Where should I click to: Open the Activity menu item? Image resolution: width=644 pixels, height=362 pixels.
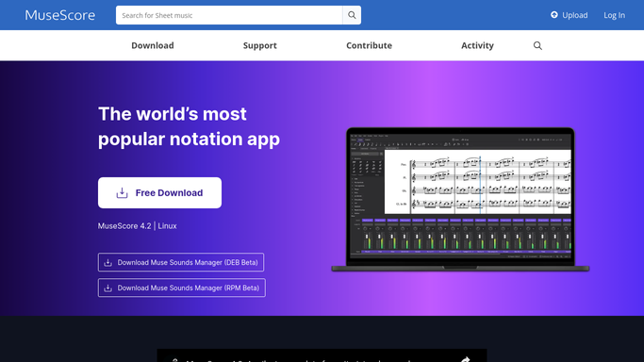click(x=477, y=45)
